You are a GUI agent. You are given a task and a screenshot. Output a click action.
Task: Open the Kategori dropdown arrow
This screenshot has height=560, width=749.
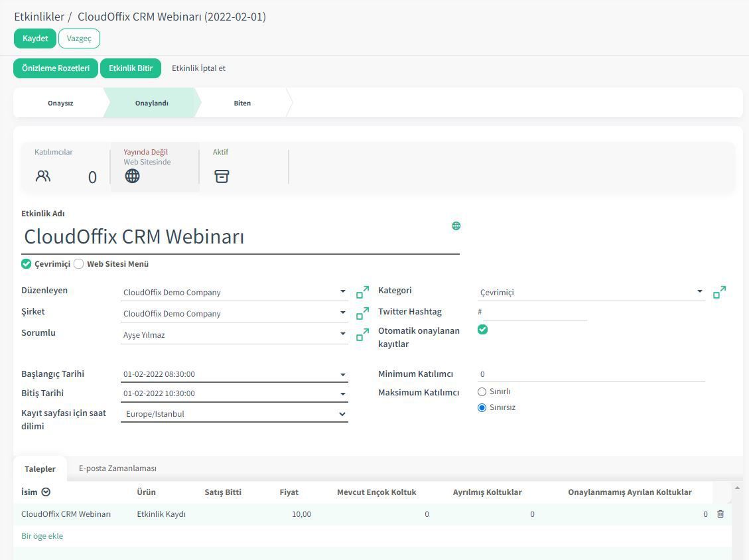(699, 291)
